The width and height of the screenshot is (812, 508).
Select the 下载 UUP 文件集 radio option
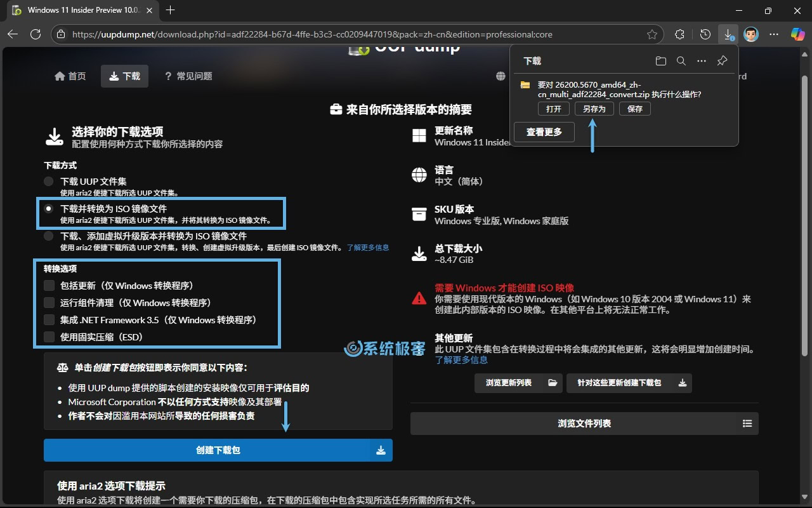coord(49,182)
